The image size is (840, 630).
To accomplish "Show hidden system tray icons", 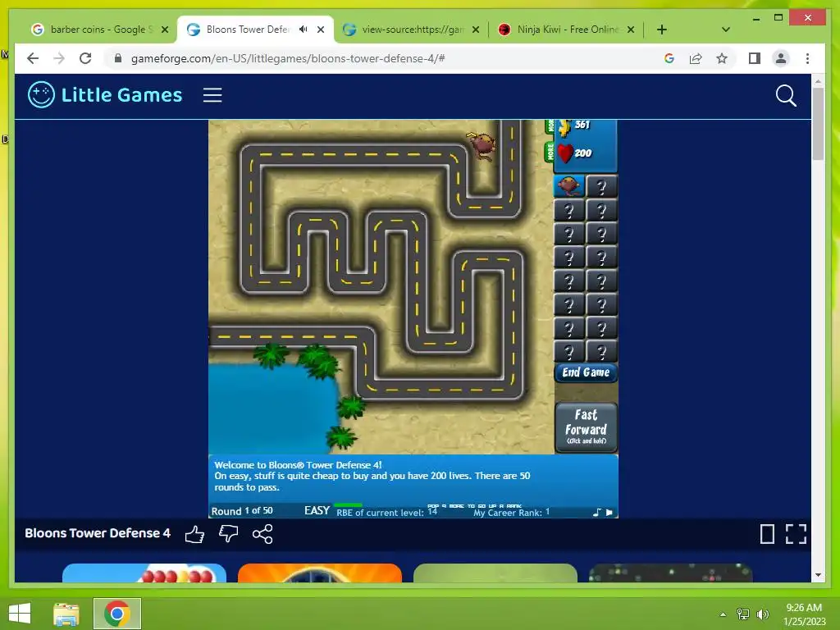I will click(723, 614).
